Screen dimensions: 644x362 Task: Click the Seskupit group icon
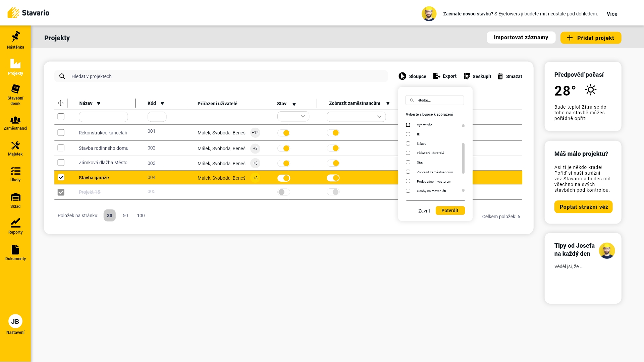tap(467, 76)
